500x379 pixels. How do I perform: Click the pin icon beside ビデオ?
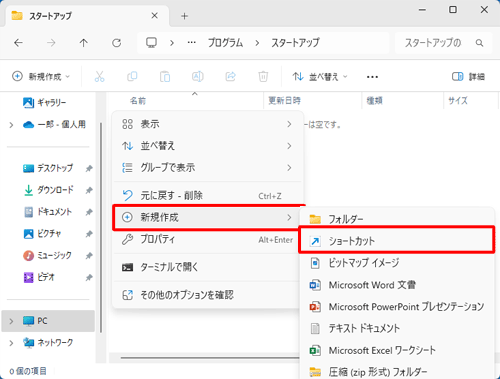pyautogui.click(x=89, y=278)
